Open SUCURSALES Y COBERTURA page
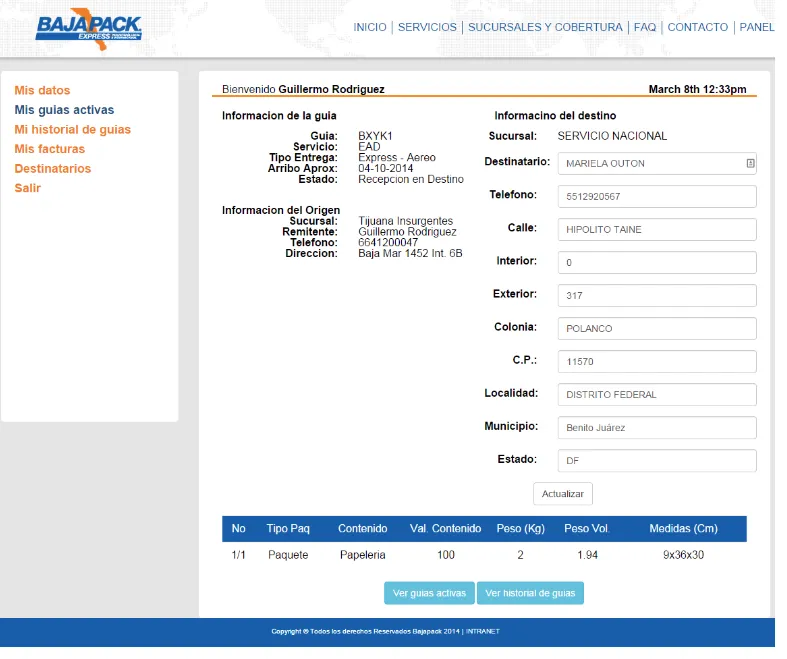The height and width of the screenshot is (659, 787). coord(545,27)
